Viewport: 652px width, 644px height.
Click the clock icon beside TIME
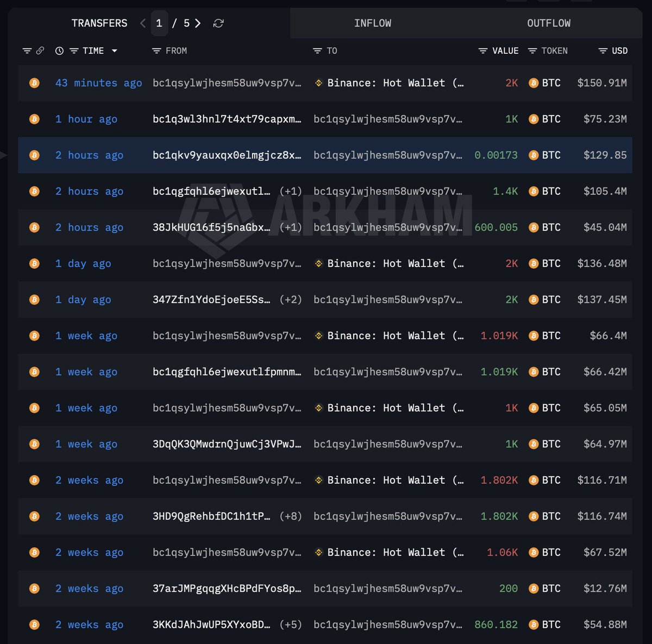[60, 50]
